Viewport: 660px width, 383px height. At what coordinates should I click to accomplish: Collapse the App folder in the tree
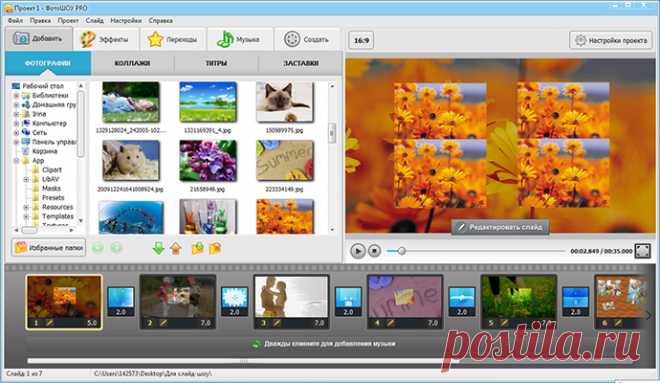coord(16,161)
